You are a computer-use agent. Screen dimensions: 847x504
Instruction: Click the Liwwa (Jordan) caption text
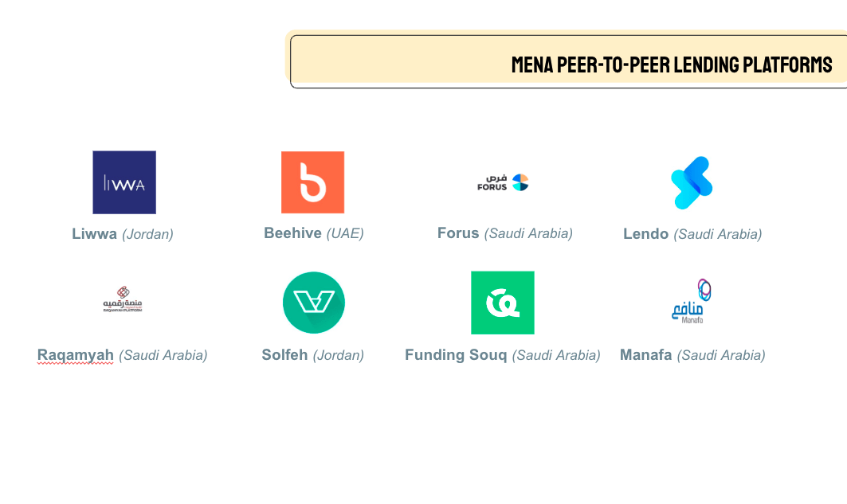click(123, 234)
